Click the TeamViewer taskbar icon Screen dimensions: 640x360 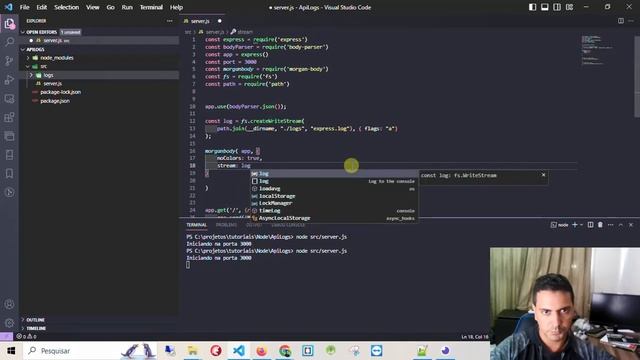click(376, 351)
